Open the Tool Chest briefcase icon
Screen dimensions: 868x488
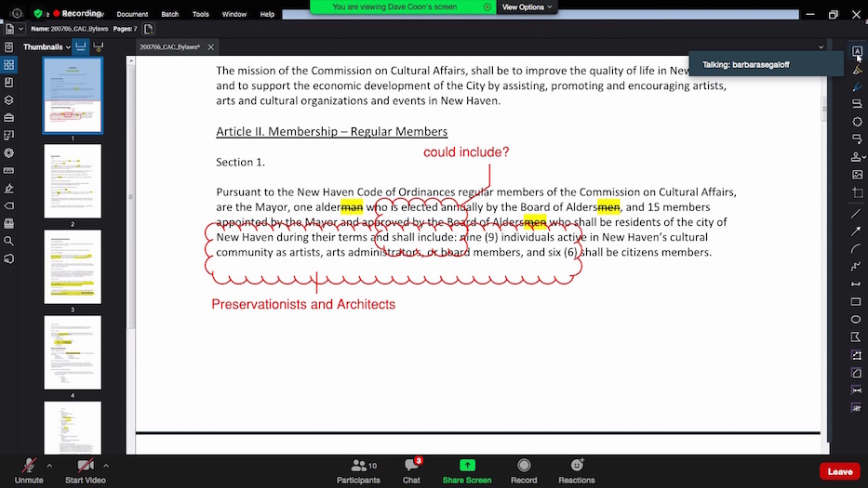pos(9,118)
